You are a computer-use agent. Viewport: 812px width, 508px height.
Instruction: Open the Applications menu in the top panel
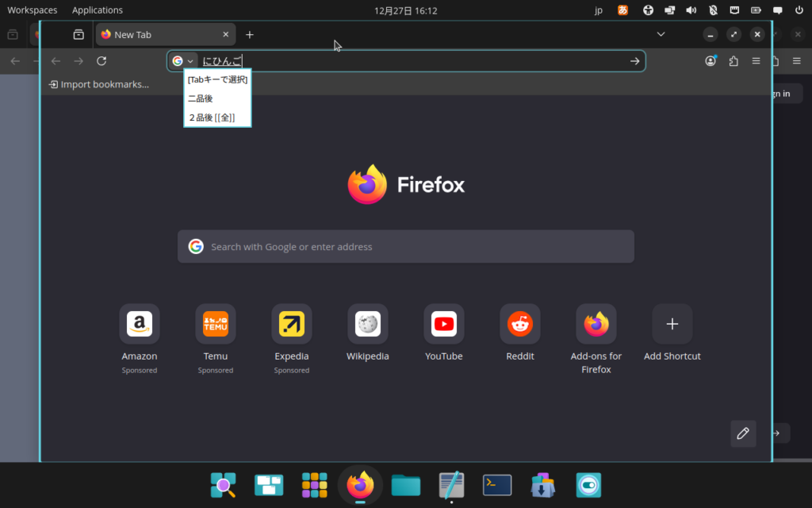(97, 10)
